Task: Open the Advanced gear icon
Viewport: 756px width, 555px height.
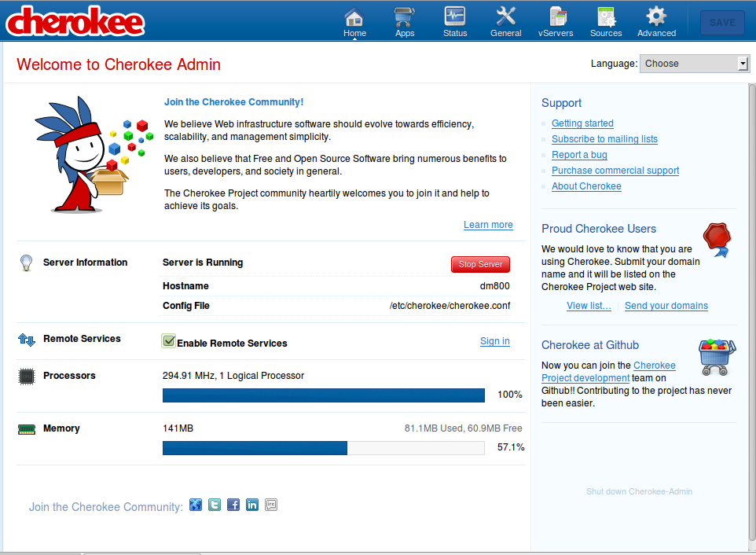Action: point(656,17)
